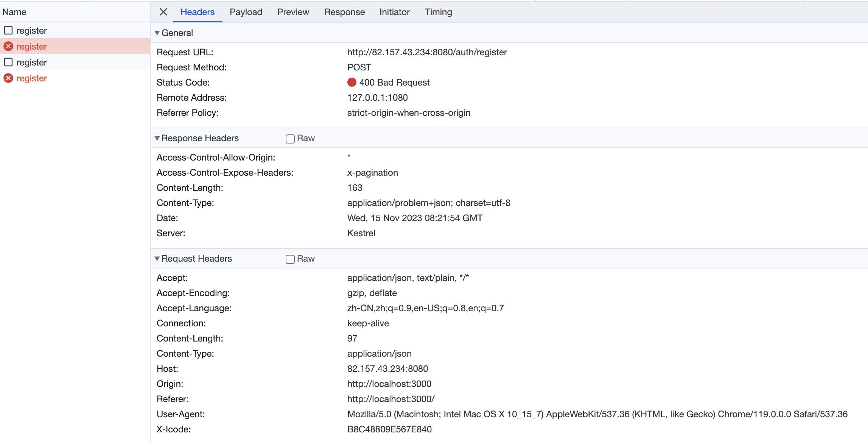
Task: Click the Accept-Encoding value gzip, deflate
Action: [x=372, y=293]
